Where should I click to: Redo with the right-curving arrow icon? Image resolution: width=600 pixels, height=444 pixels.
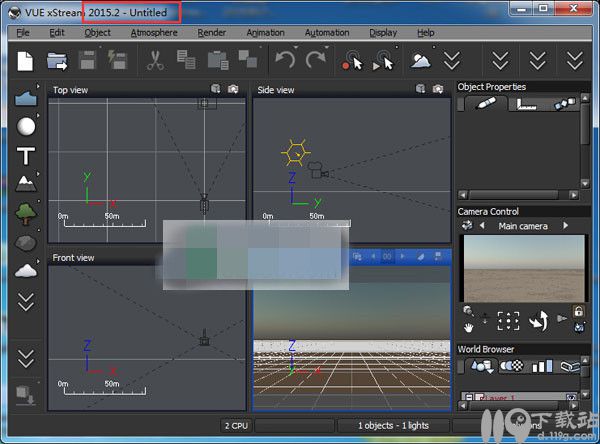click(315, 60)
